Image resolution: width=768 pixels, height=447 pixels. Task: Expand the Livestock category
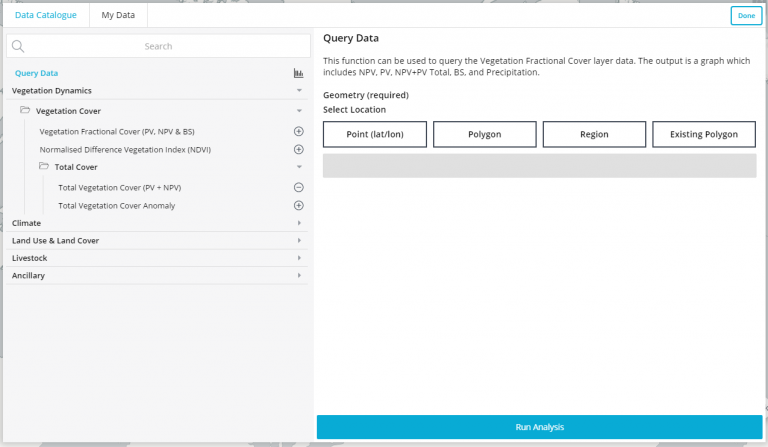tap(299, 258)
